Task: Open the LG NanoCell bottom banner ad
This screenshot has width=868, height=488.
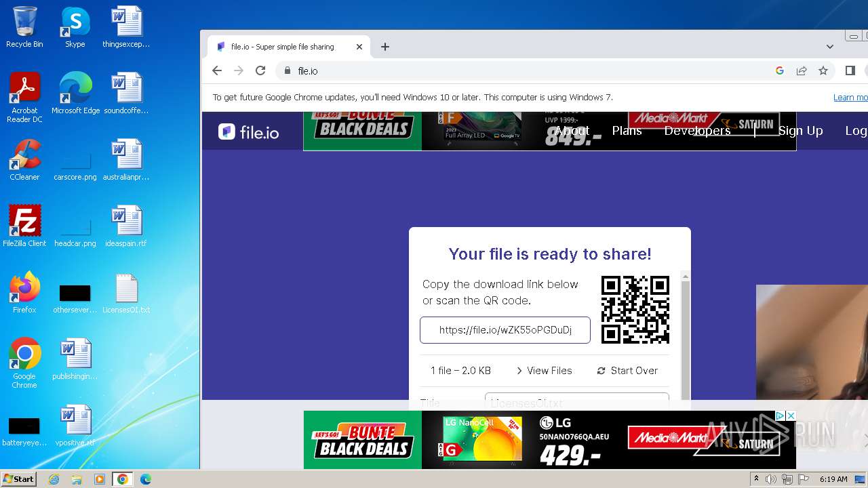Action: coord(549,440)
